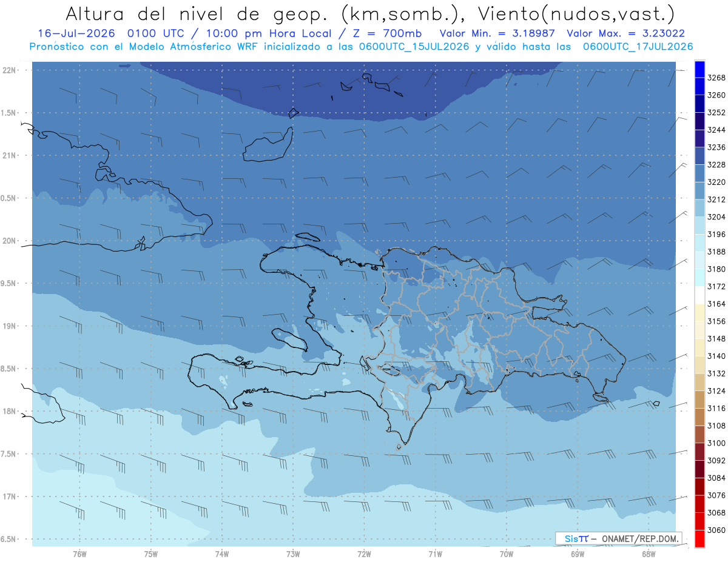Click legend value "3100"
This screenshot has height=562, width=728.
pyautogui.click(x=716, y=443)
